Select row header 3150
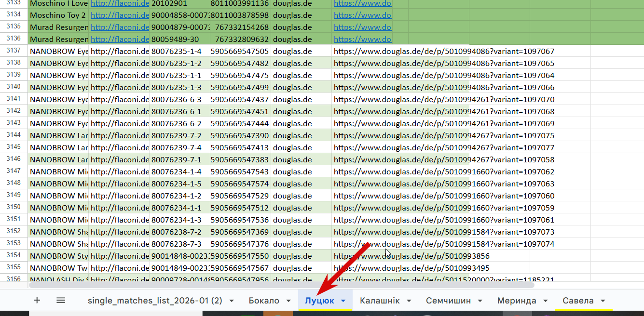 point(14,208)
